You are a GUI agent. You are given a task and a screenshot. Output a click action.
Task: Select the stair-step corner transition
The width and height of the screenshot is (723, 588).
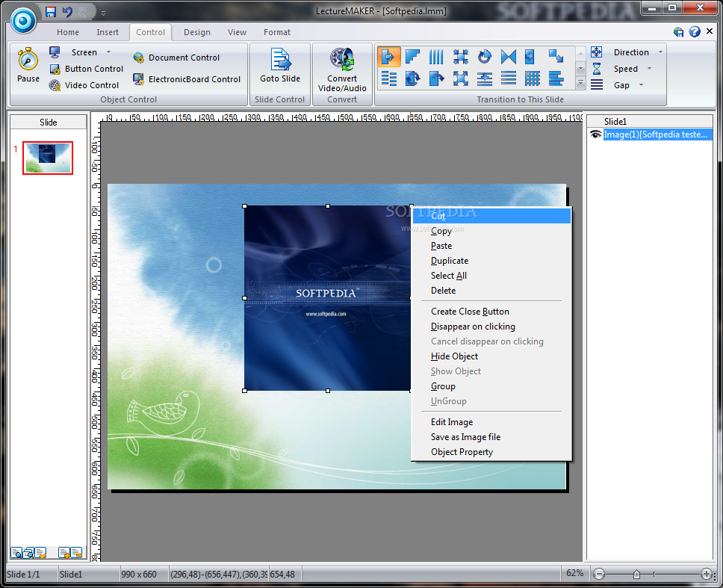(413, 57)
